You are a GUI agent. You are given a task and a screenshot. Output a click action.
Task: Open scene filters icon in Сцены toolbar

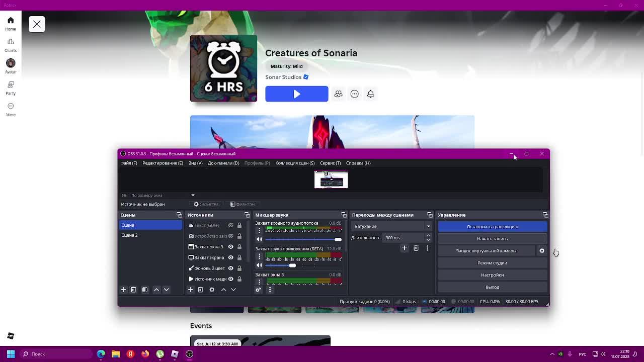point(145,290)
